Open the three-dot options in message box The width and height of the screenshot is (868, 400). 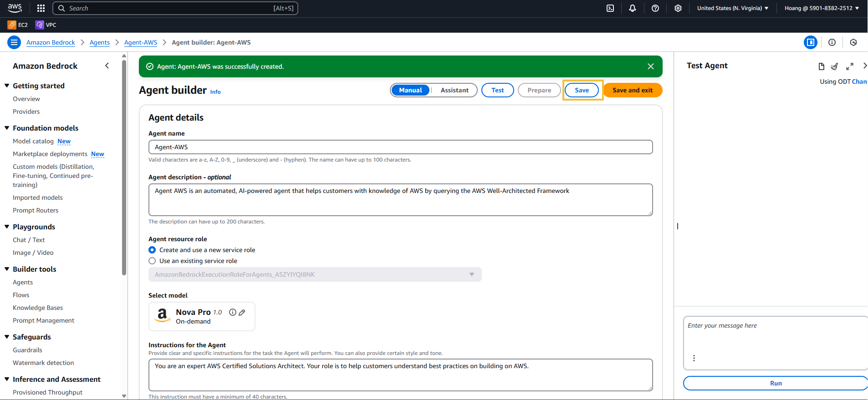694,358
